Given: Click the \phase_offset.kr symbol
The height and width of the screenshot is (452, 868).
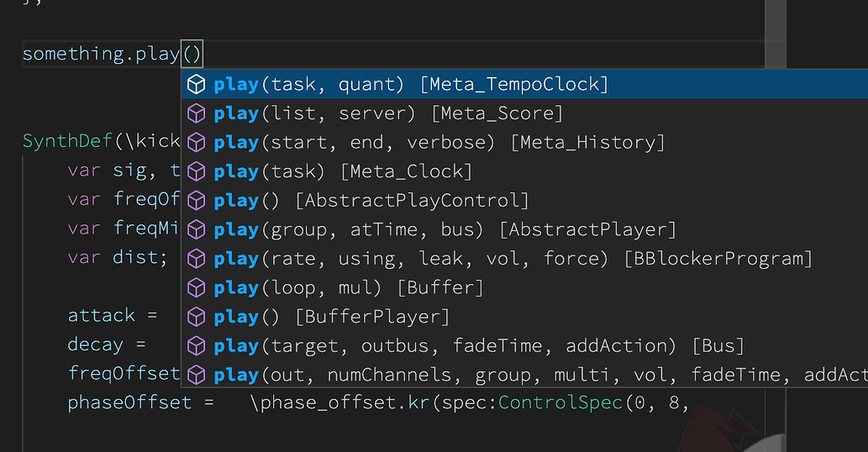Looking at the screenshot, I should 340,402.
